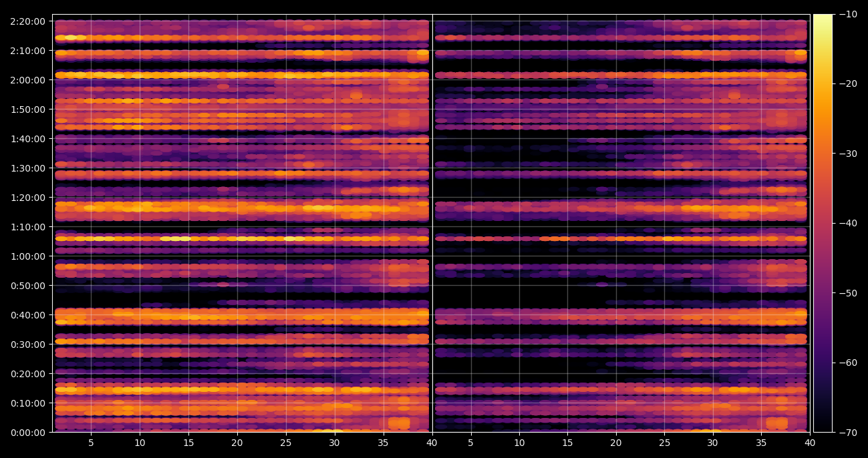The height and width of the screenshot is (458, 868).
Task: Pick the 1:20:00 y-axis label
Action: 28,198
